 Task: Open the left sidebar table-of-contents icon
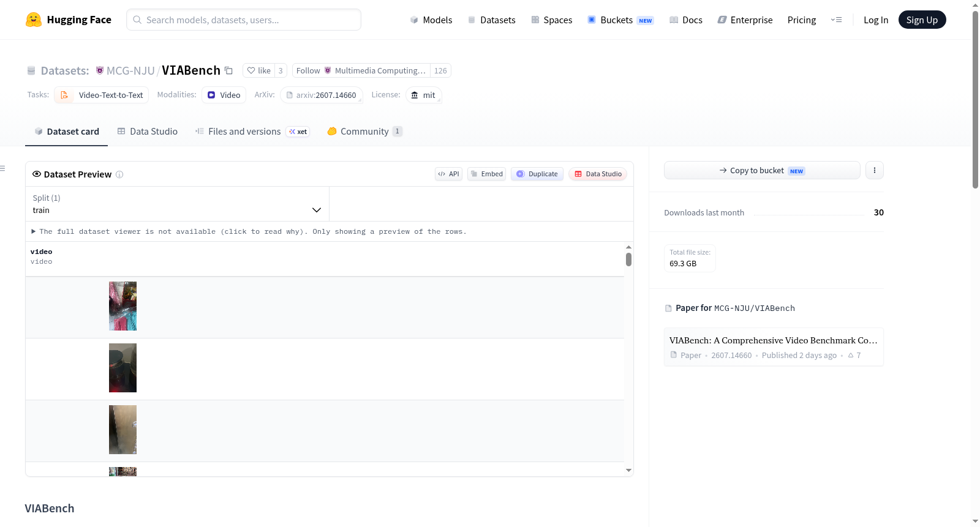click(3, 168)
